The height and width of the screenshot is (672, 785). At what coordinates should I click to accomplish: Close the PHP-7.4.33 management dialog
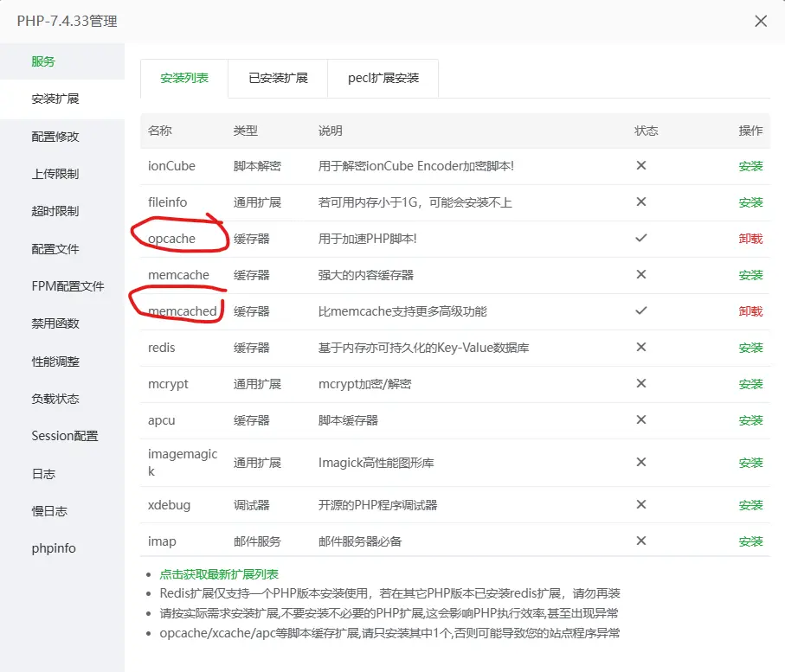coord(760,21)
